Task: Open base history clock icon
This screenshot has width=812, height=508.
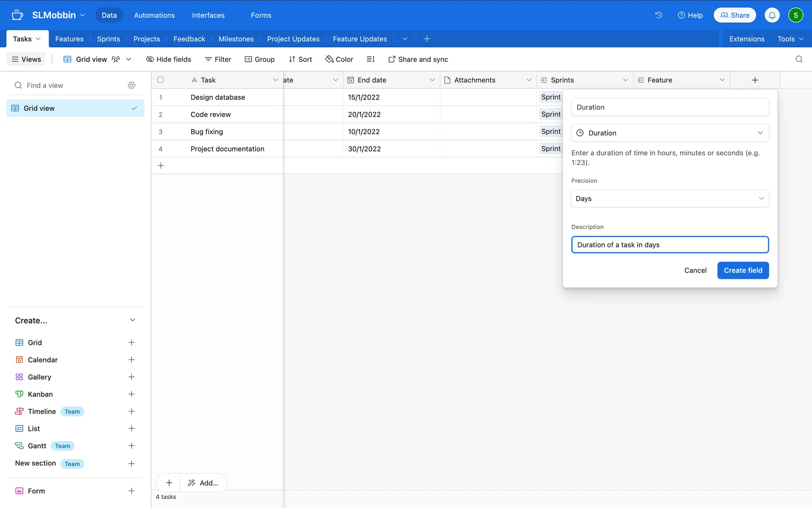Action: 658,15
